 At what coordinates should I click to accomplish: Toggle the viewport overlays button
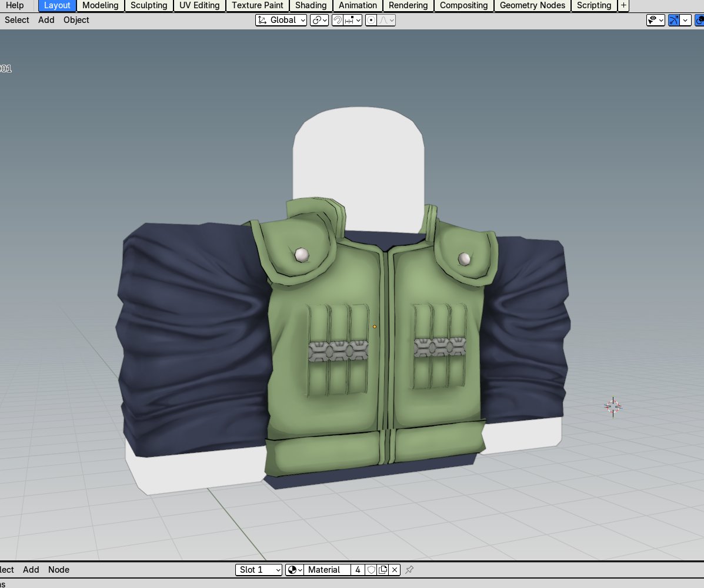[699, 20]
